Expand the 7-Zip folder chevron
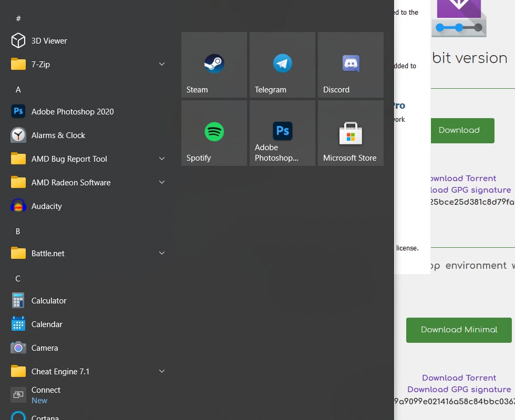Image resolution: width=515 pixels, height=420 pixels. coord(162,64)
